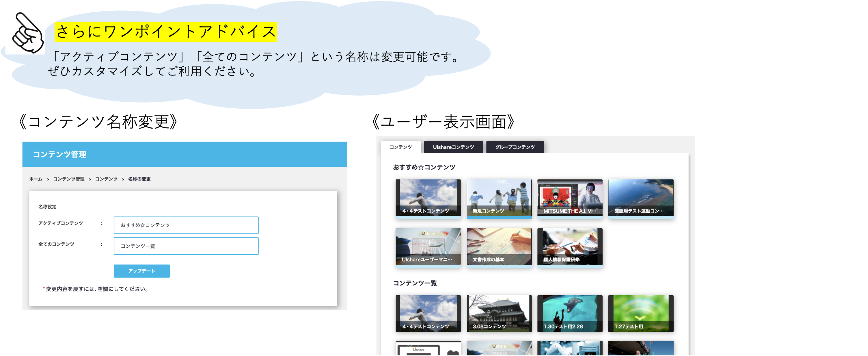The width and height of the screenshot is (868, 356).
Task: Click the 変更内容を戻すには note text
Action: (x=96, y=289)
